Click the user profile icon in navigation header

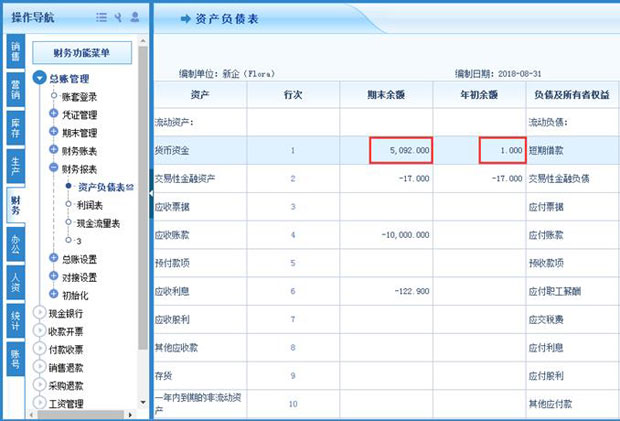[x=135, y=17]
